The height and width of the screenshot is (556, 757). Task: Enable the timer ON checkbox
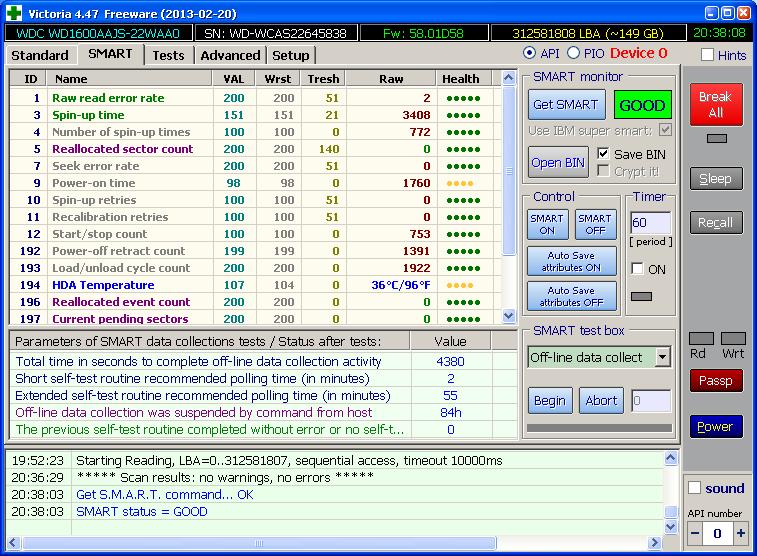[x=637, y=268]
